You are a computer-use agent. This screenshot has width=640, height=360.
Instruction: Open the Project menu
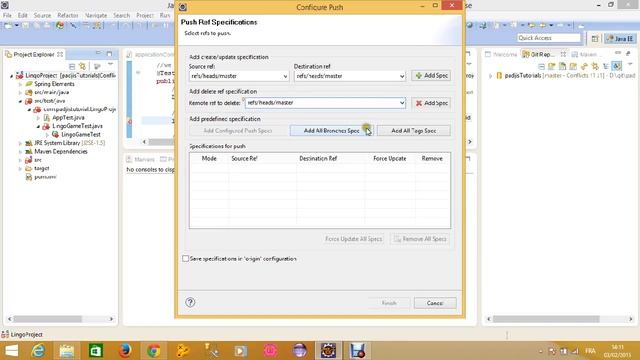click(145, 16)
